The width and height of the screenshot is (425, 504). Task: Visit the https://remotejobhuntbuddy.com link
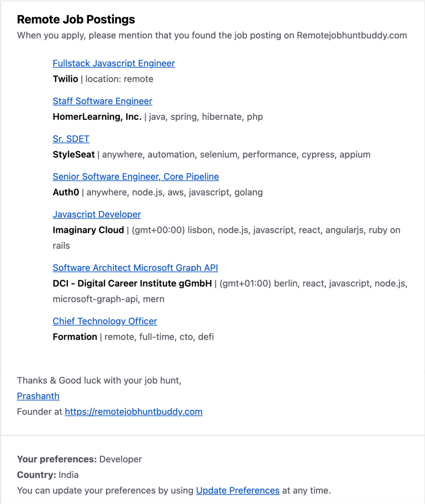133,412
